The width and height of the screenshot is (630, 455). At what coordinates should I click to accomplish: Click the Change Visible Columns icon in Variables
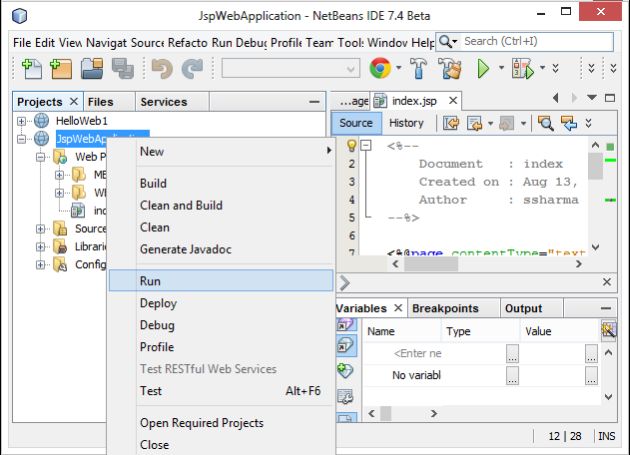pos(609,330)
